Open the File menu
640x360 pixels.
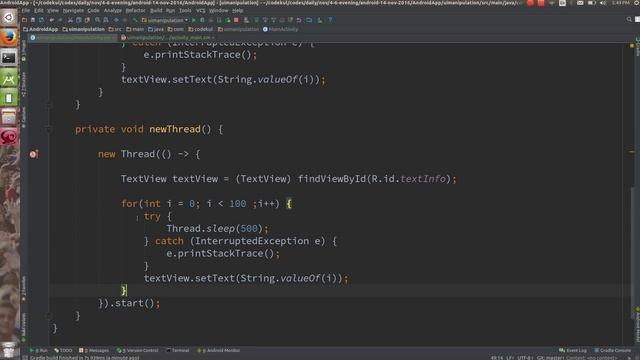click(x=26, y=11)
